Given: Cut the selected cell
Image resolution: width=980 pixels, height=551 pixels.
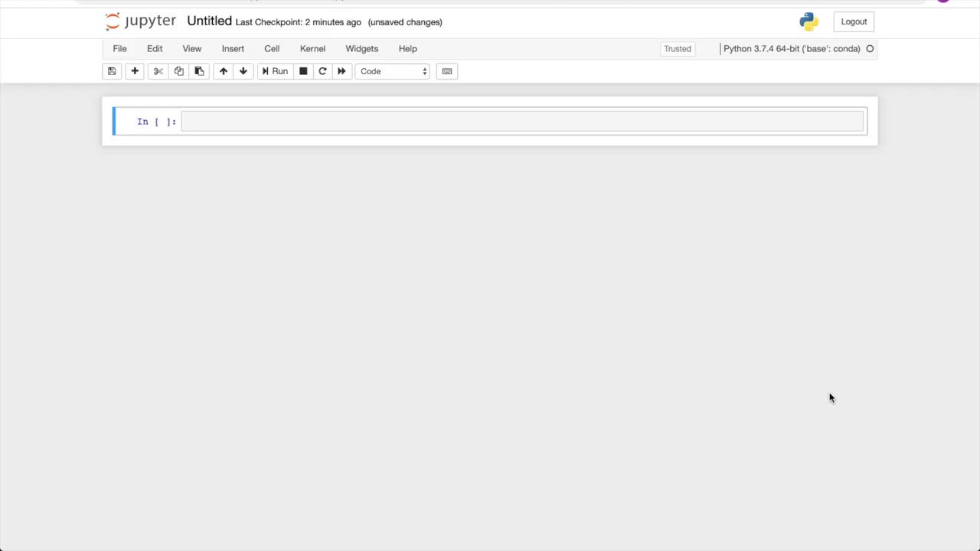Looking at the screenshot, I should [x=158, y=71].
